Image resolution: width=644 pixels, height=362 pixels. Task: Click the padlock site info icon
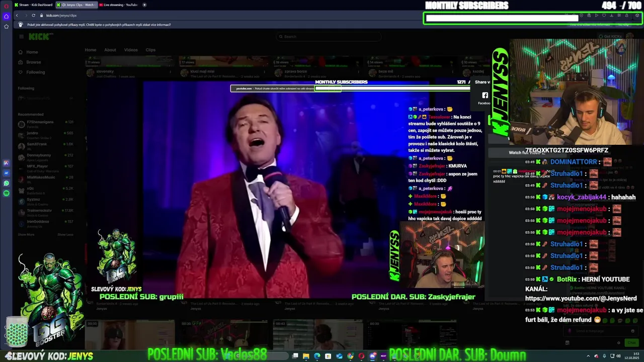pos(42,15)
